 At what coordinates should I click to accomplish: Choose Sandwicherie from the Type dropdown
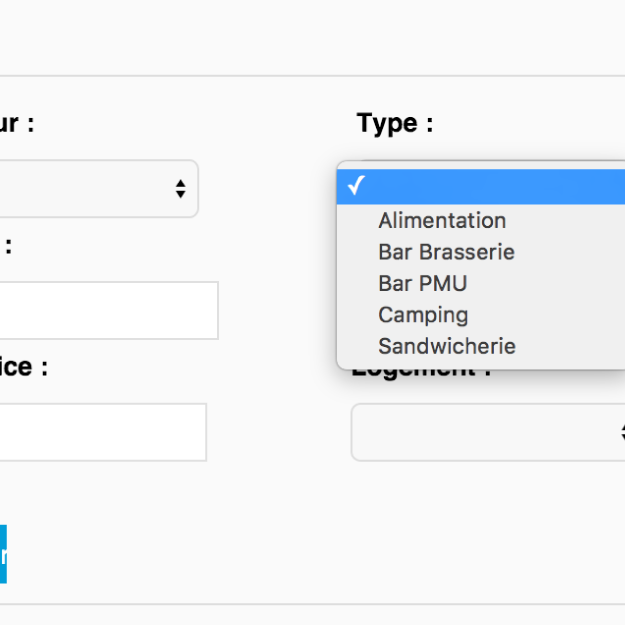(x=446, y=346)
